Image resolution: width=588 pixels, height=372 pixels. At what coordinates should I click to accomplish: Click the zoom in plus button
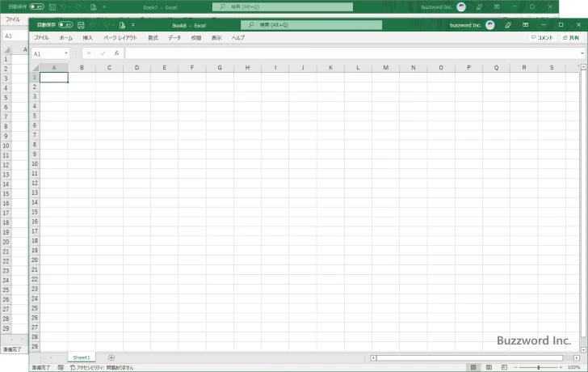click(561, 367)
